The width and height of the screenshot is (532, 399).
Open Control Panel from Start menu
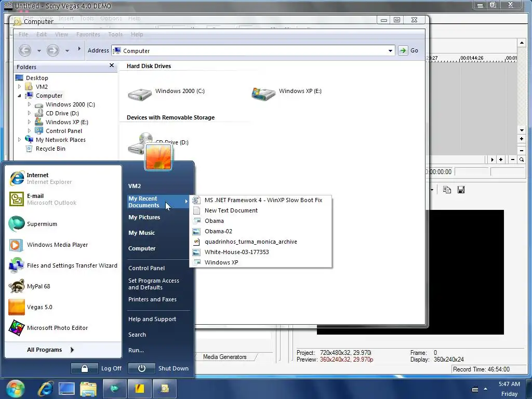click(x=147, y=268)
